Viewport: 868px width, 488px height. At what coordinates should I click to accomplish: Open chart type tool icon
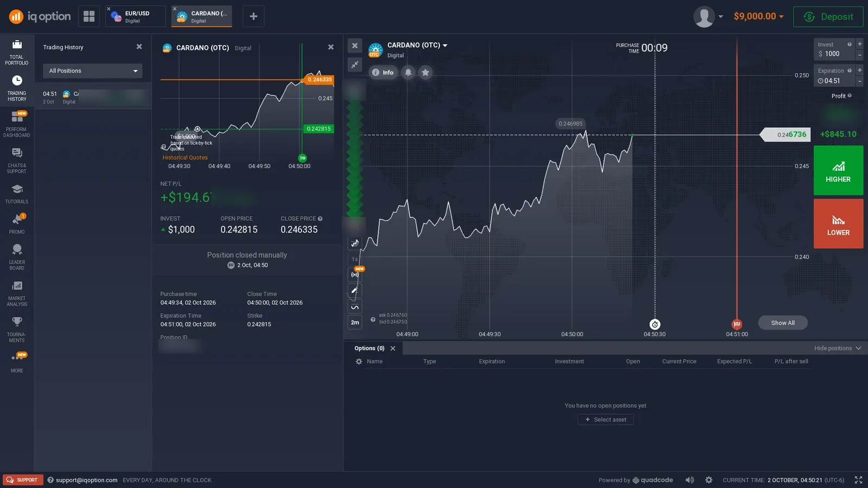point(355,243)
